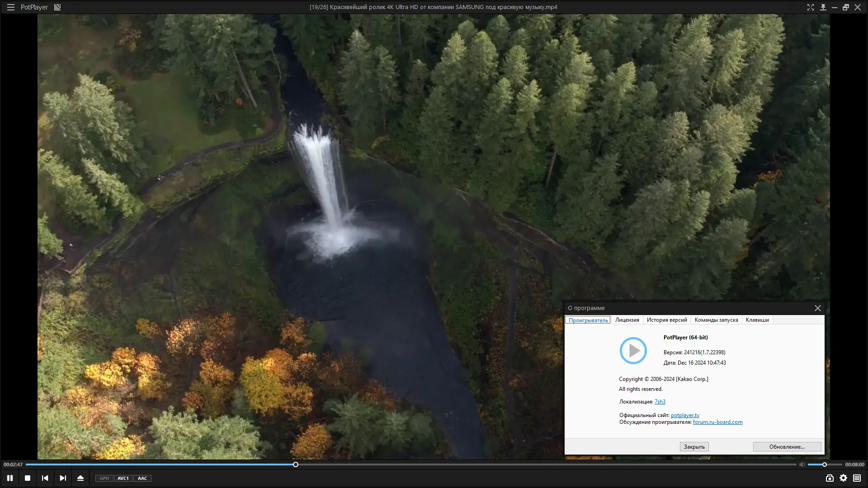Screen dimensions: 868x488
Task: Open the screenshot capture camera icon
Action: [830, 478]
